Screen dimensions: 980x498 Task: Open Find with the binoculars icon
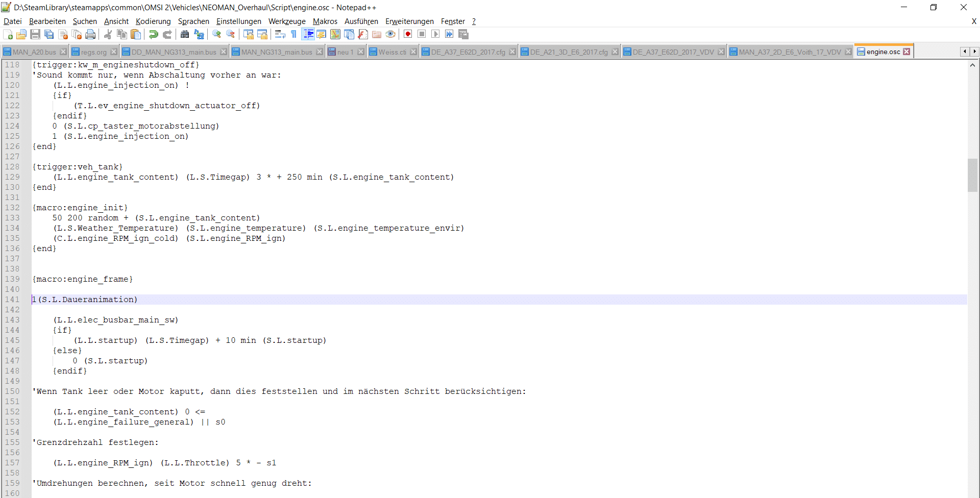click(x=185, y=34)
